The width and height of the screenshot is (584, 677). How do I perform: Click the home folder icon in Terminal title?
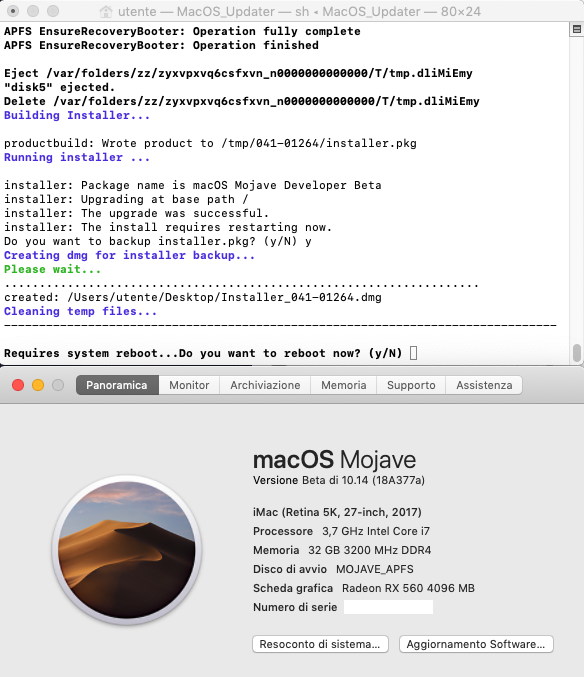click(106, 11)
